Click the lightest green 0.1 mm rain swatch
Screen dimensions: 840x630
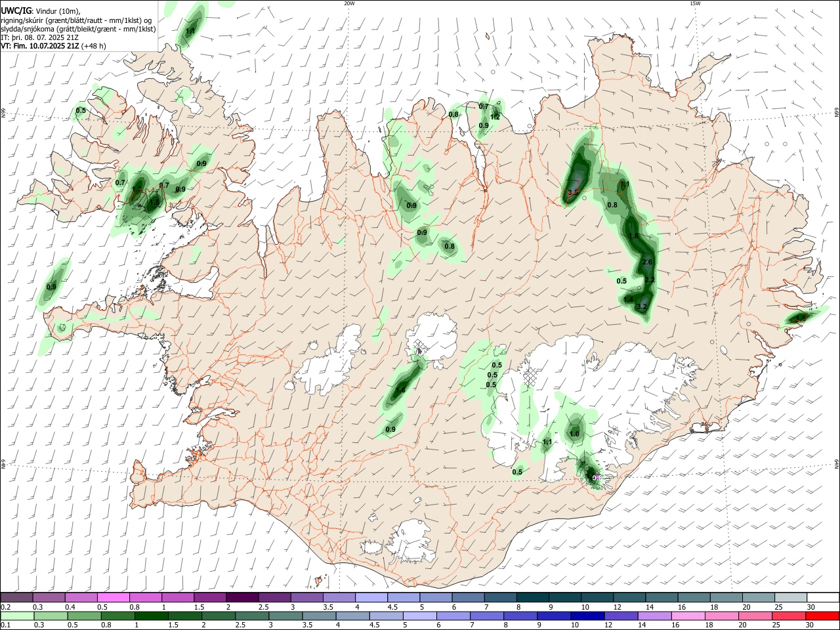point(16,616)
